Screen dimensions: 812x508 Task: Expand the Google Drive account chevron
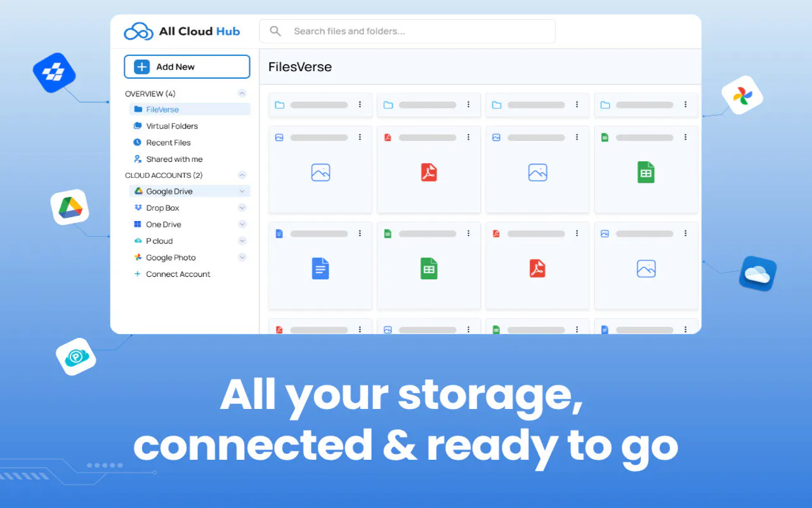click(x=242, y=191)
